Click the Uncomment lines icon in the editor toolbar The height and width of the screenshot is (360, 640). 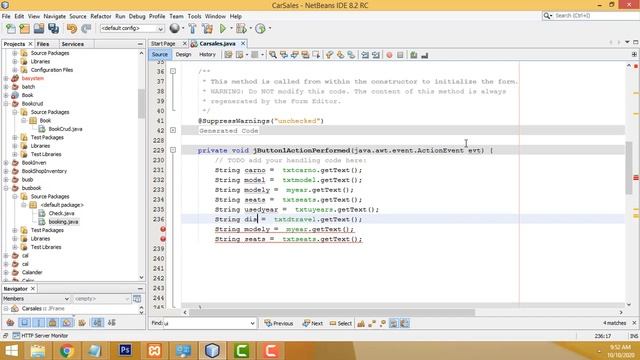pyautogui.click(x=424, y=55)
